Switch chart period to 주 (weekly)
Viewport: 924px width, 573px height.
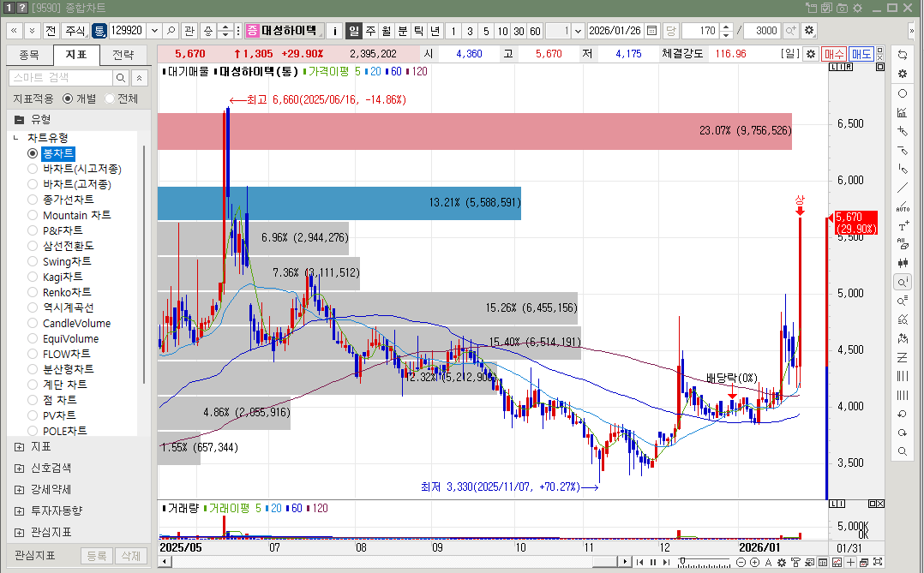(370, 31)
